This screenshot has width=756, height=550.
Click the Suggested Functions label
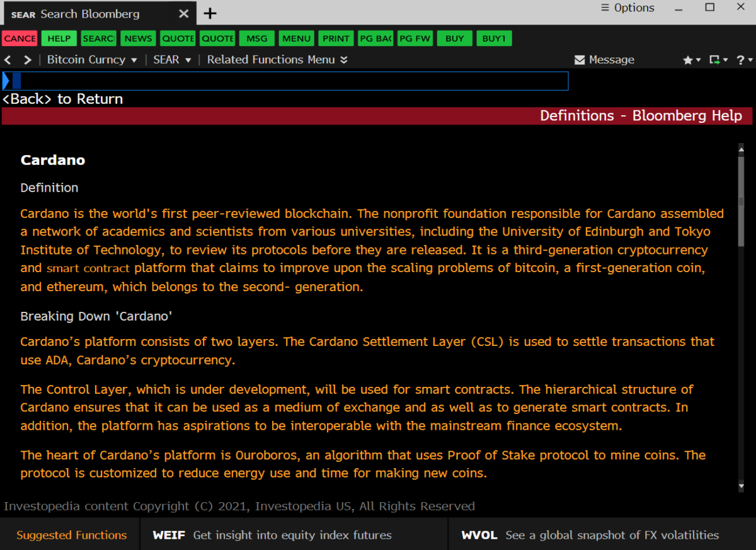click(71, 535)
